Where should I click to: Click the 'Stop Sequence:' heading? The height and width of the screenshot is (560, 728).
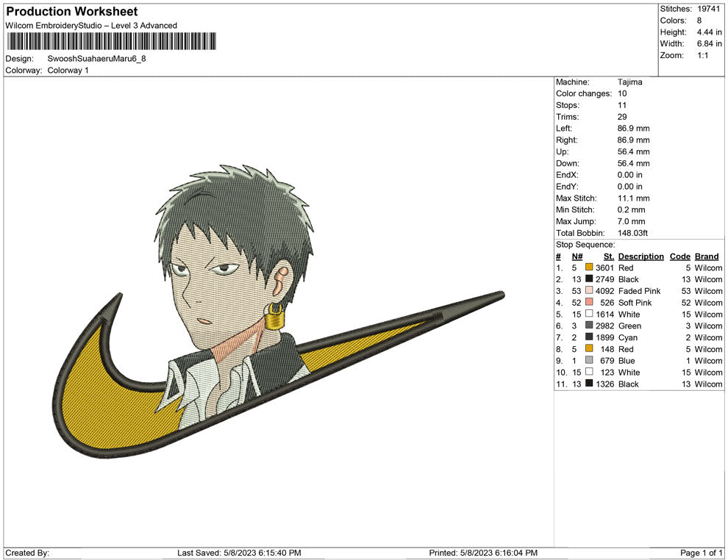point(585,245)
